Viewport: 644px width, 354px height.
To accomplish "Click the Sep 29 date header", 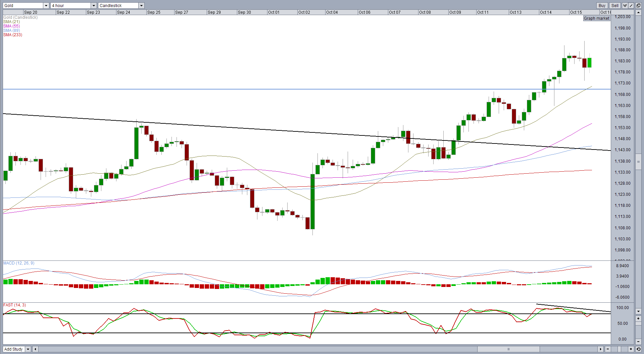I will (x=214, y=12).
